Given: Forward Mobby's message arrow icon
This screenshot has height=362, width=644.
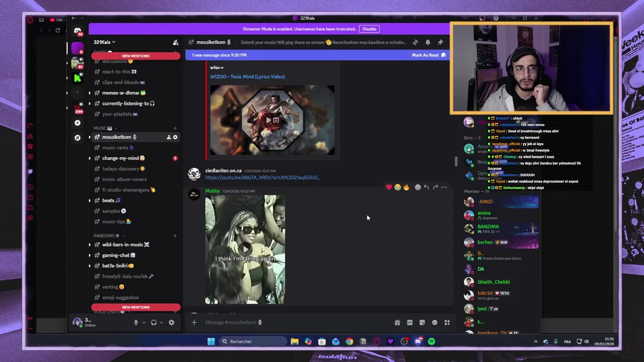Looking at the screenshot, I should pyautogui.click(x=435, y=187).
